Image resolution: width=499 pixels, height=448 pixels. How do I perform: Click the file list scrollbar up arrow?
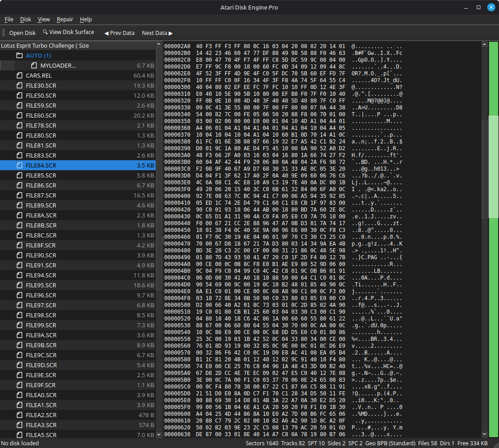point(159,44)
